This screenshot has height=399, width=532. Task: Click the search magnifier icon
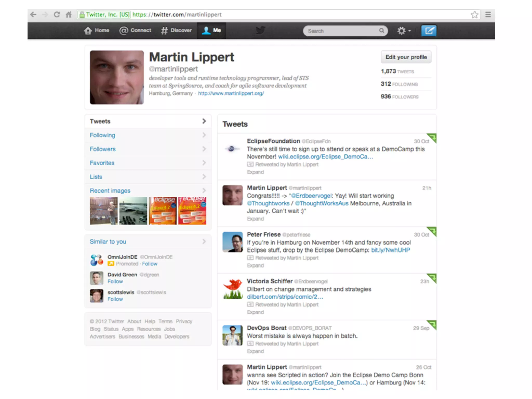[381, 31]
